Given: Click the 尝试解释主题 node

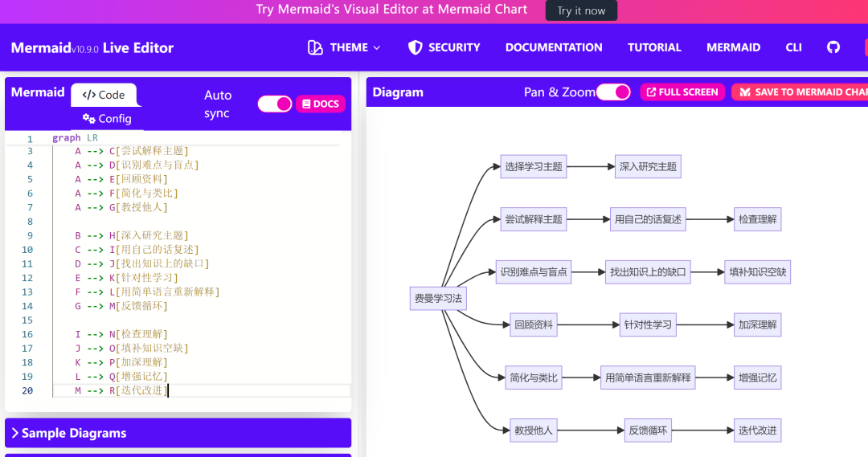Looking at the screenshot, I should [x=533, y=219].
